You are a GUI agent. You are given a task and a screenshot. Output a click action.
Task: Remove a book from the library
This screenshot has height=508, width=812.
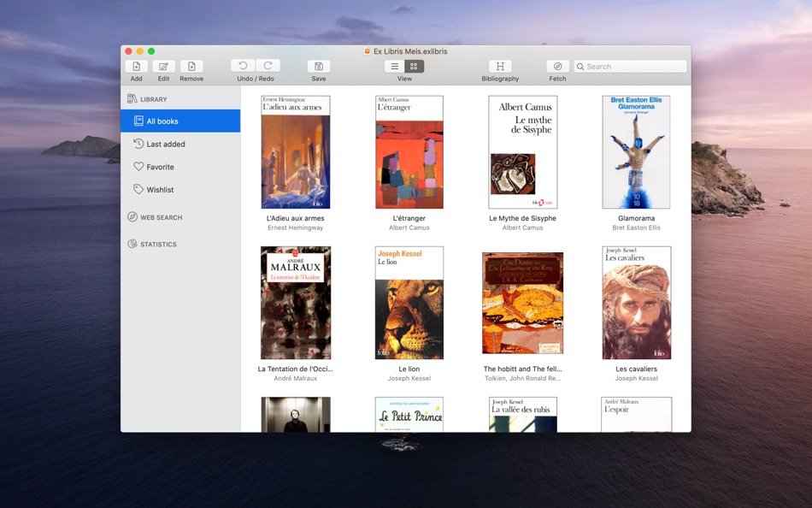(191, 68)
